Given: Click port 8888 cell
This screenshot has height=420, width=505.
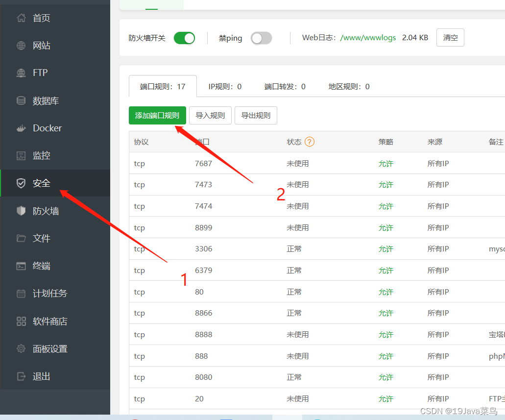Looking at the screenshot, I should tap(203, 335).
